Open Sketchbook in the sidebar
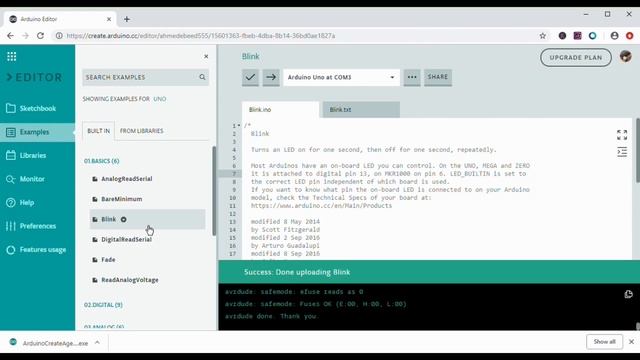Image resolution: width=640 pixels, height=360 pixels. coord(38,109)
